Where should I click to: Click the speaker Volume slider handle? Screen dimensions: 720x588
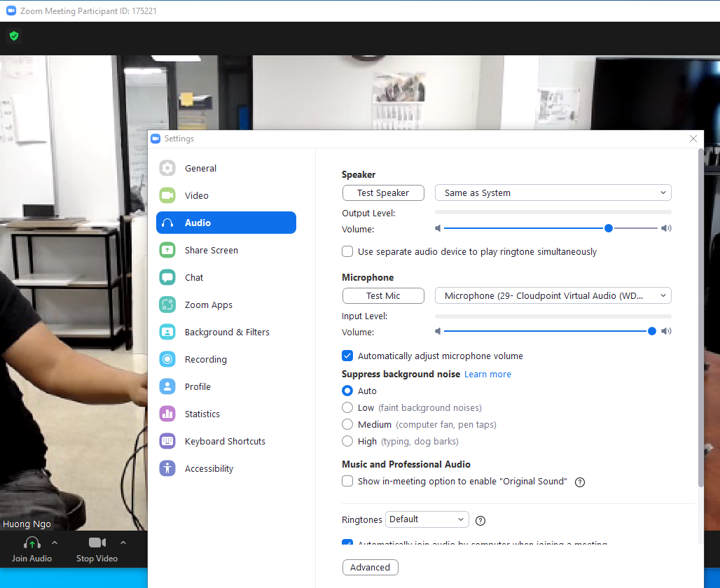tap(609, 228)
